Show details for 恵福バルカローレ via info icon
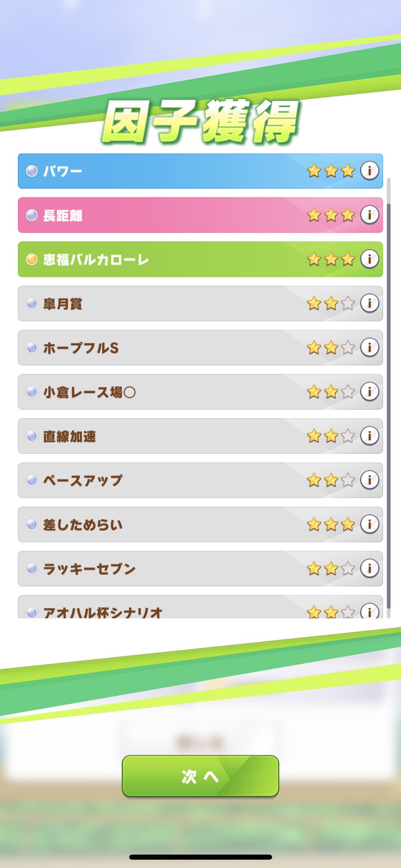 tap(370, 259)
